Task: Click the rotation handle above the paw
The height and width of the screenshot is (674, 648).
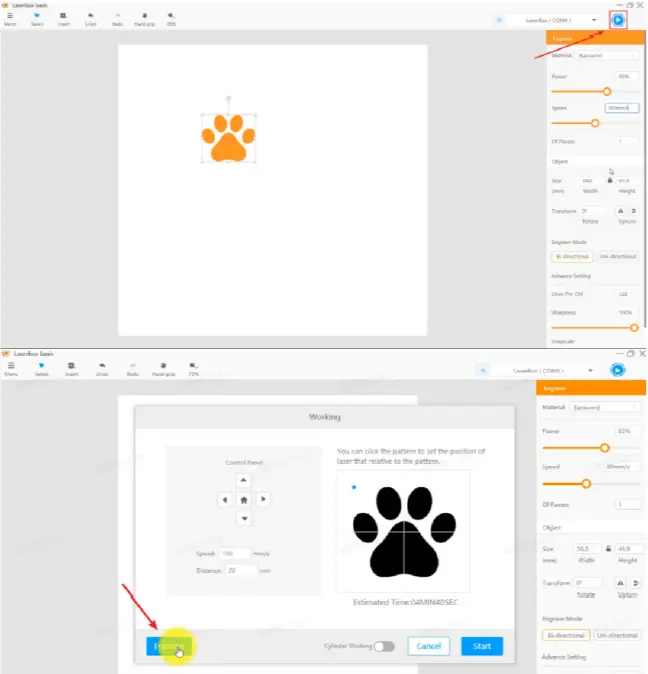Action: (229, 99)
